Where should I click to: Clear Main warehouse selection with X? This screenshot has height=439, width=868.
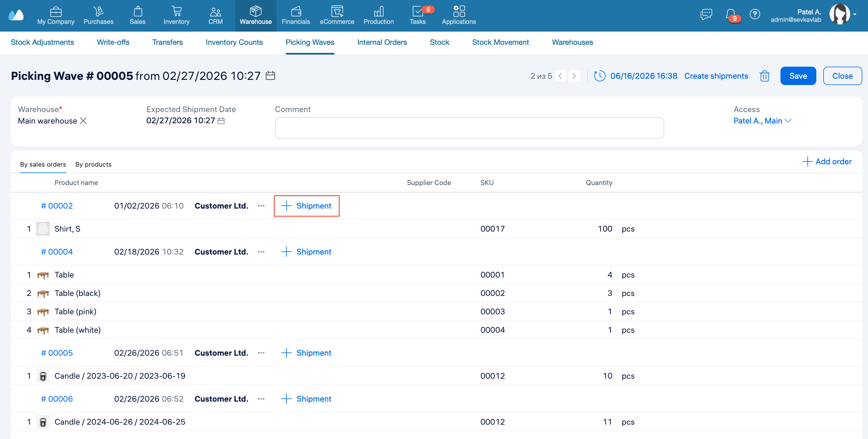click(83, 121)
